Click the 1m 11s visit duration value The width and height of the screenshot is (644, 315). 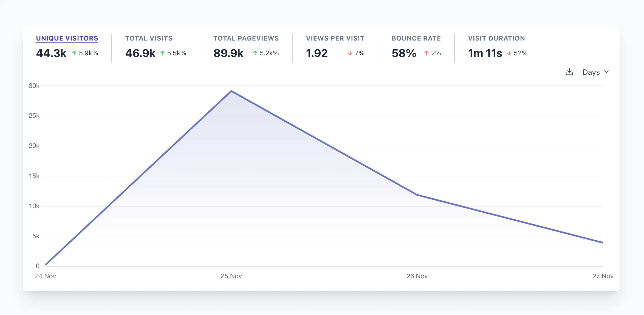(485, 53)
